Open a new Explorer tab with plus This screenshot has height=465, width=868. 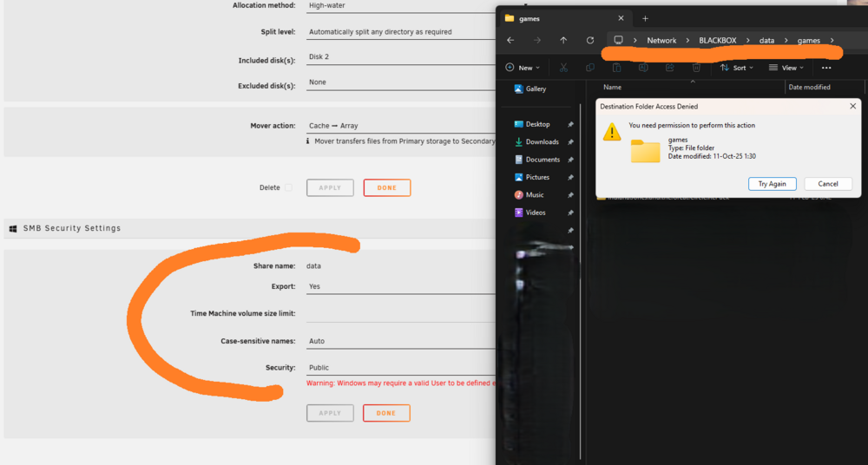[x=645, y=18]
